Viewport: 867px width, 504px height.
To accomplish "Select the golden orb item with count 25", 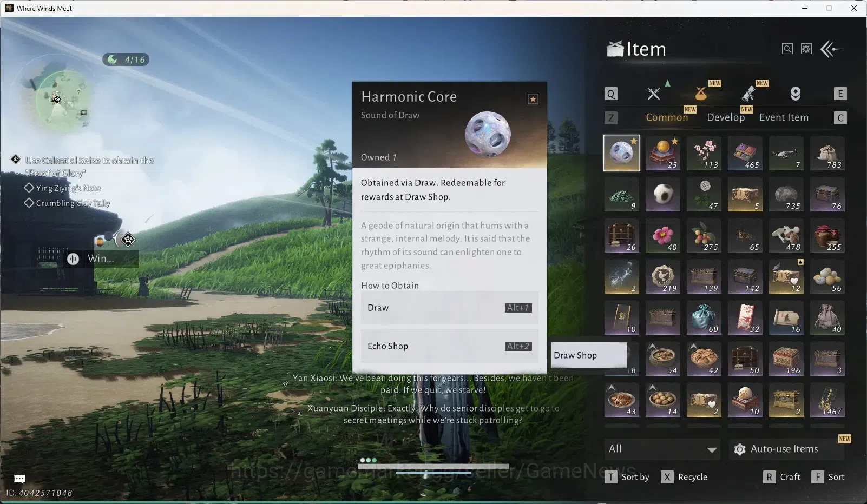I will 663,153.
